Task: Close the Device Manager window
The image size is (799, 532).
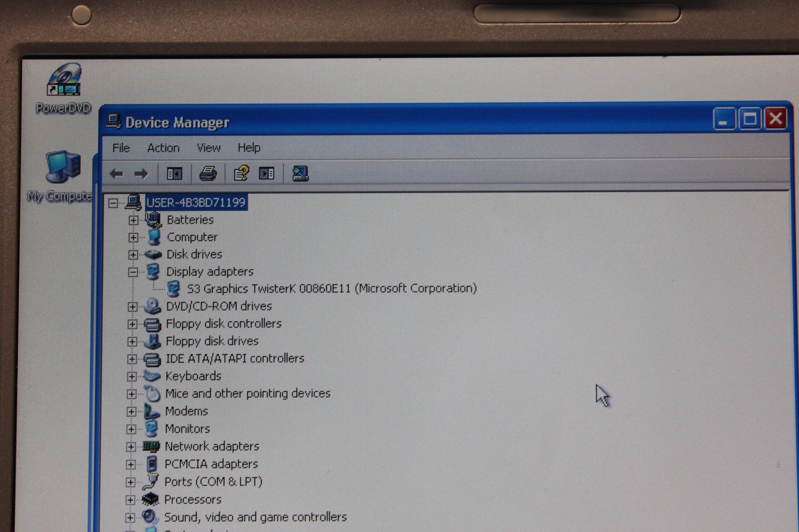Action: [x=776, y=119]
